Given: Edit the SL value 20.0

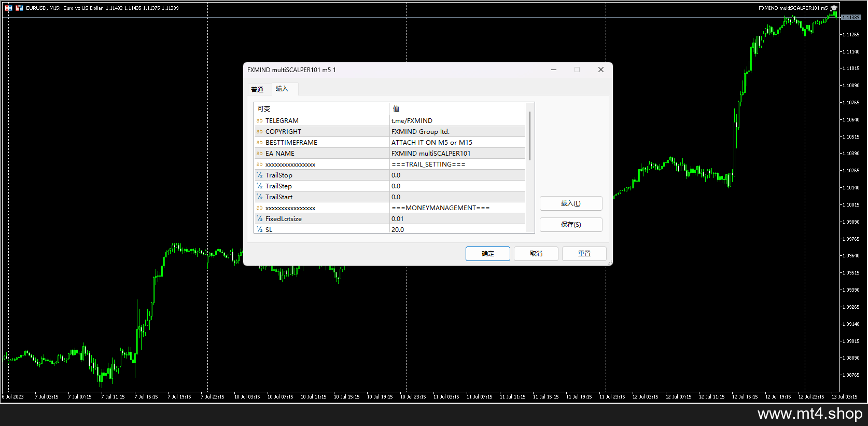Looking at the screenshot, I should 457,229.
